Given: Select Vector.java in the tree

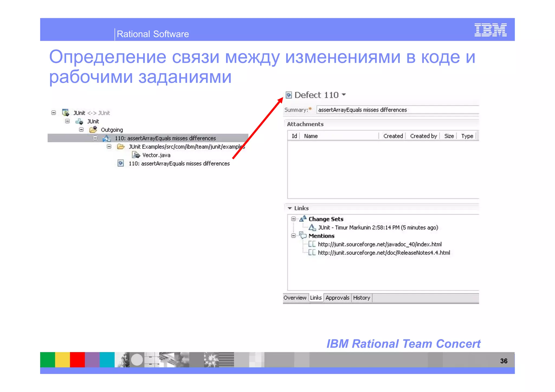Looking at the screenshot, I should (156, 155).
